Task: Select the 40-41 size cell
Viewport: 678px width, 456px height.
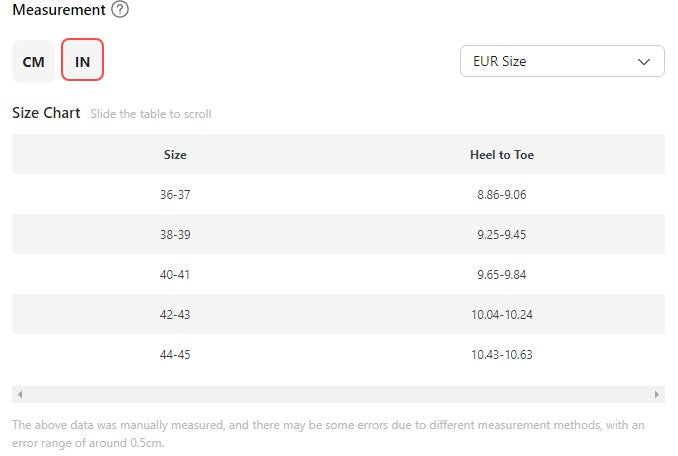Action: tap(175, 274)
